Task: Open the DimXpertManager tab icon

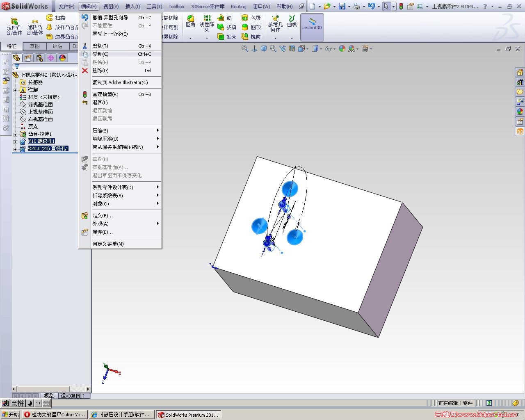Action: tap(51, 58)
